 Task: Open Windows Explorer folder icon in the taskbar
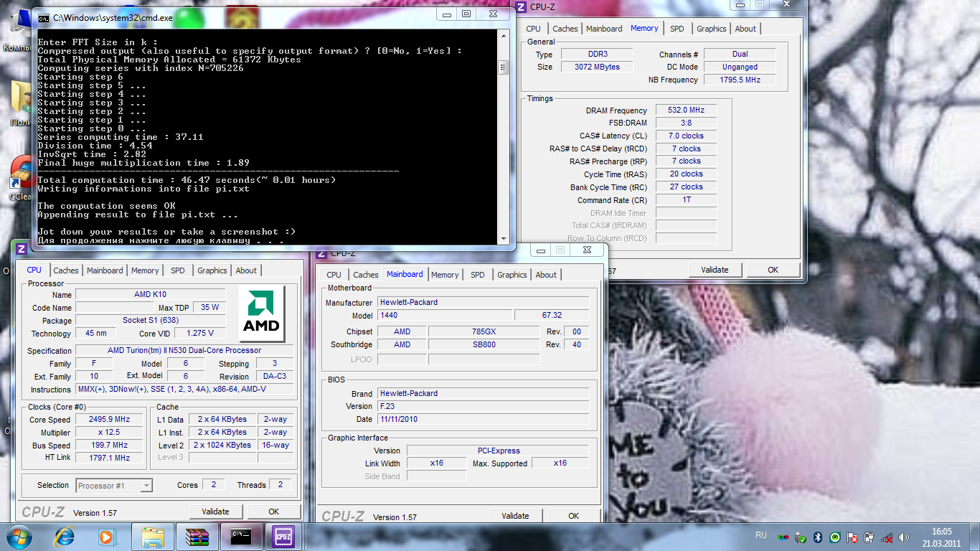[x=154, y=537]
